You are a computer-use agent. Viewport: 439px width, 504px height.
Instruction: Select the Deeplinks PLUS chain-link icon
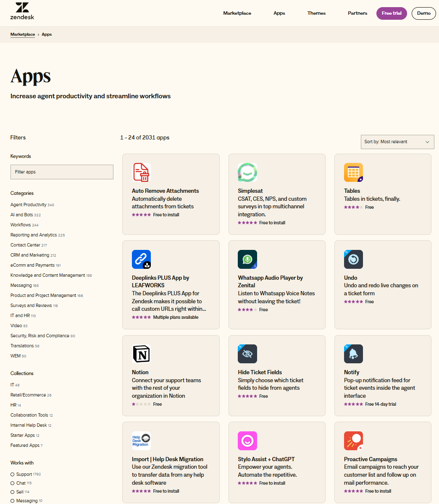[141, 259]
